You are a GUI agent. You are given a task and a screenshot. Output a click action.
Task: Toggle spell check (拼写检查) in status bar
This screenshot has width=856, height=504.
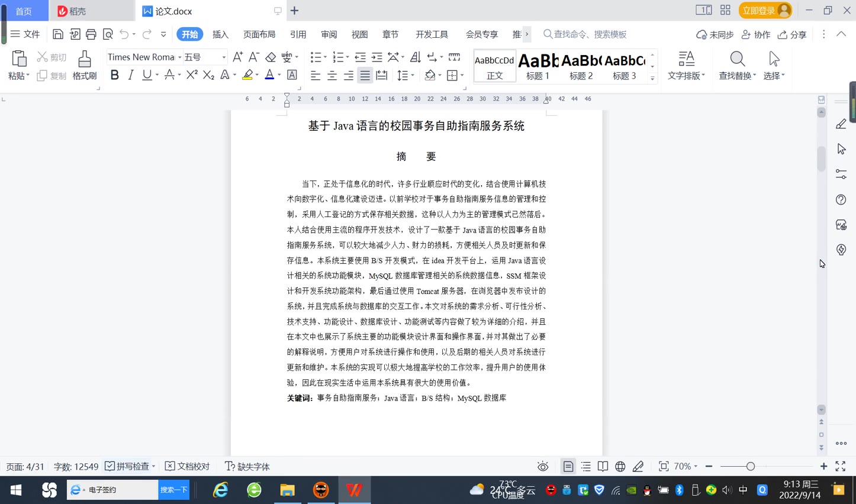point(127,467)
